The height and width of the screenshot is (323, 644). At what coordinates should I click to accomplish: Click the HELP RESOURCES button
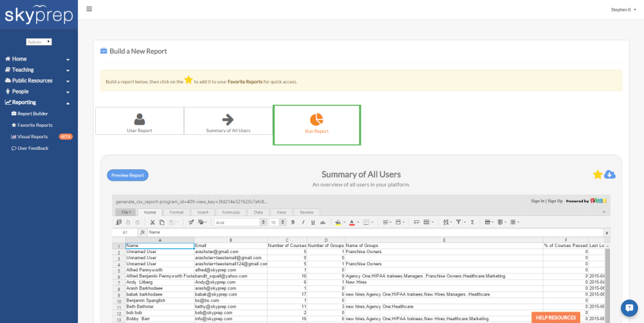[x=555, y=317]
